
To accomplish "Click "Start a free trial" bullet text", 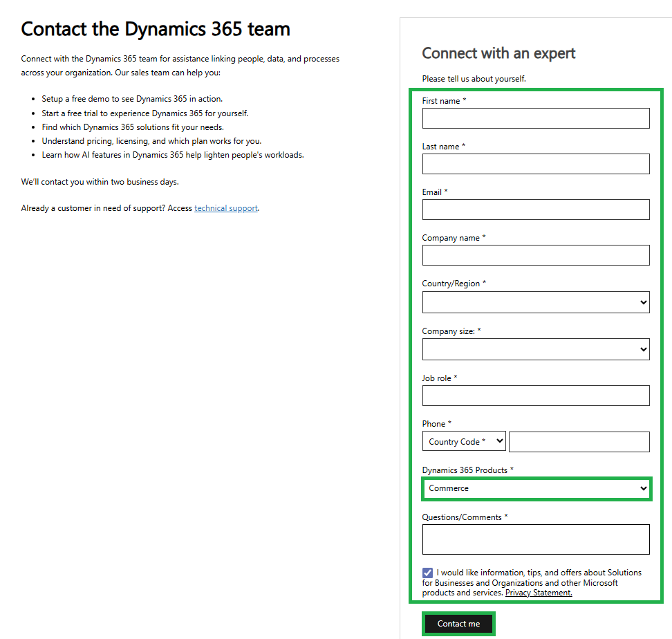I will click(145, 113).
